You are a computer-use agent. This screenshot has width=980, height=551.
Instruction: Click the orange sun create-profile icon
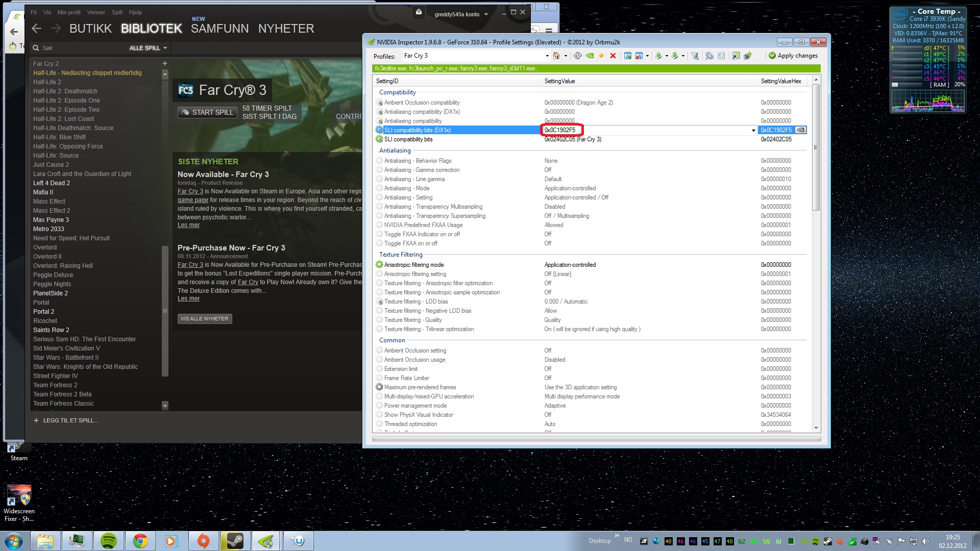(x=601, y=56)
